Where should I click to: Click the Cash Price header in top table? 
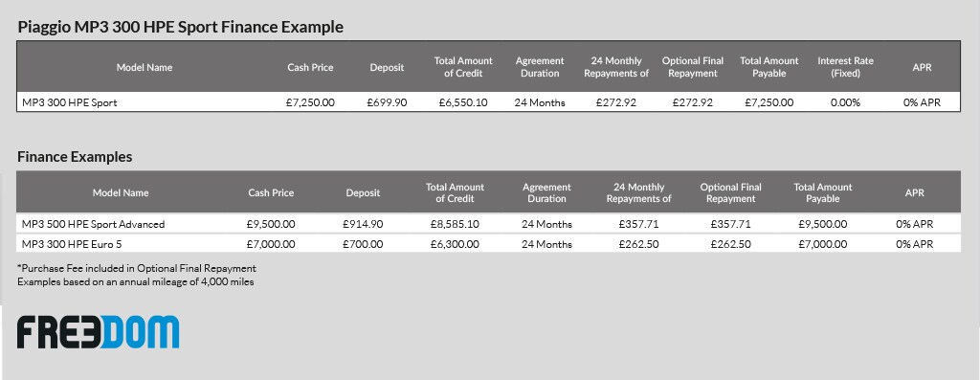(311, 68)
